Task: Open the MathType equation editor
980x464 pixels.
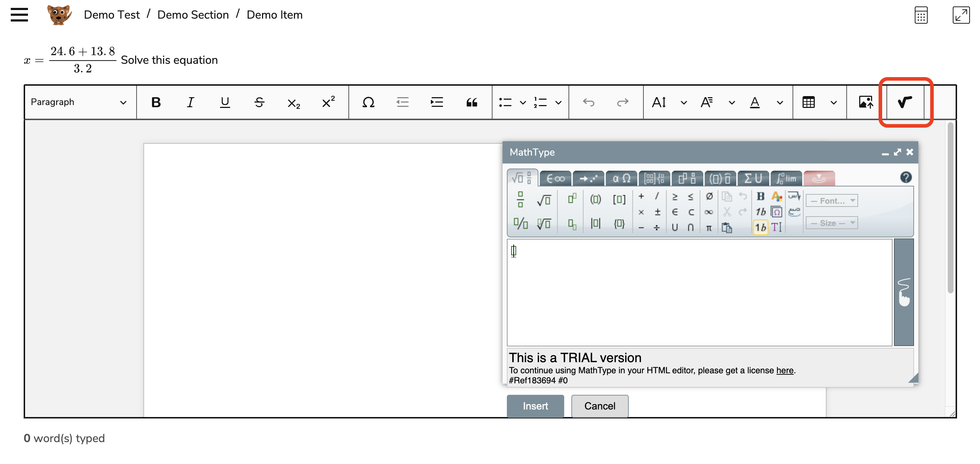Action: (x=905, y=102)
